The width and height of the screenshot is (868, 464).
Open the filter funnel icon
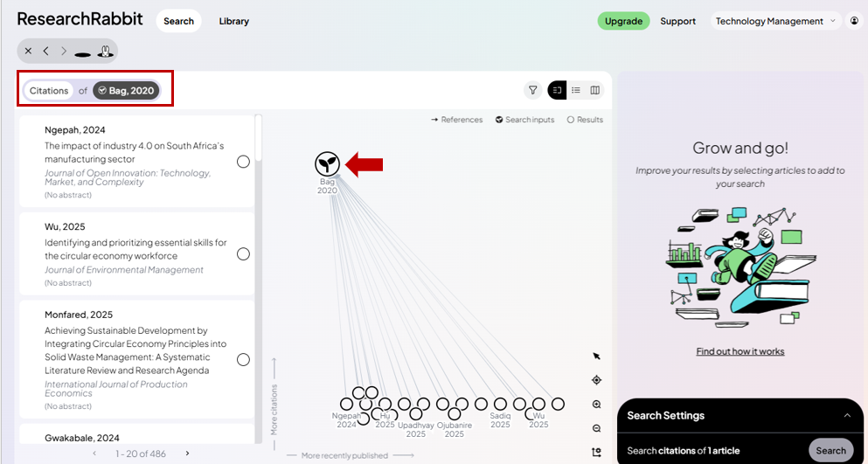[532, 90]
